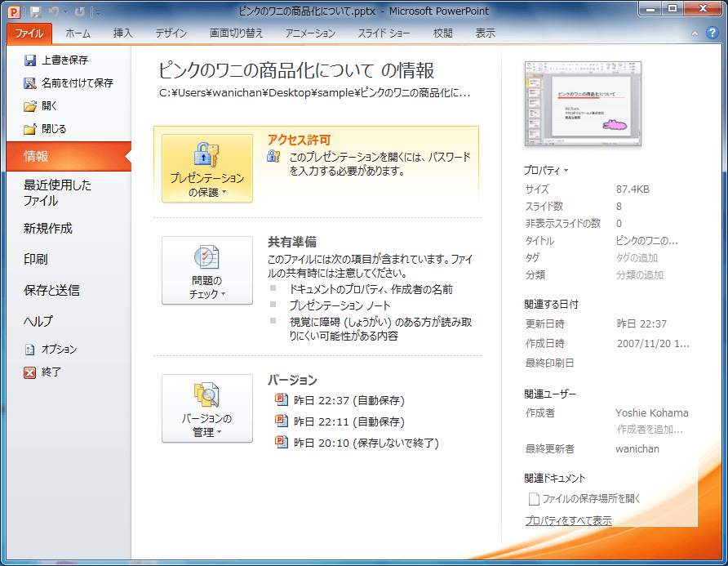
Task: Switch to the 校閲 tab
Action: pyautogui.click(x=442, y=33)
